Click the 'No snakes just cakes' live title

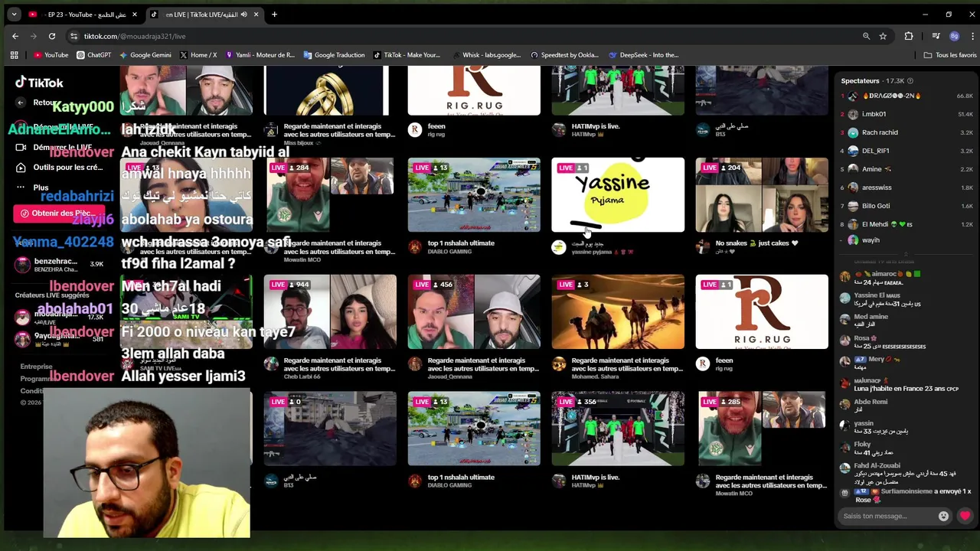tap(756, 243)
